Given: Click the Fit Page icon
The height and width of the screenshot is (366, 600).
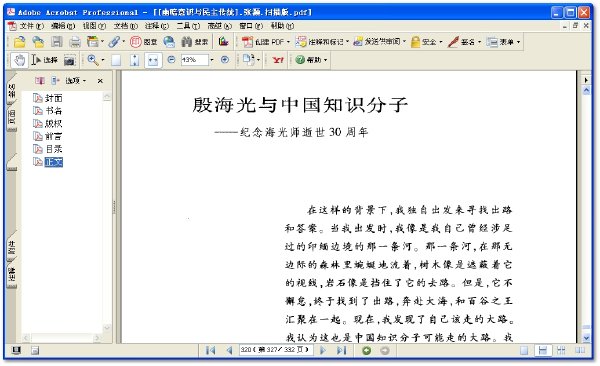Looking at the screenshot, I should [134, 60].
